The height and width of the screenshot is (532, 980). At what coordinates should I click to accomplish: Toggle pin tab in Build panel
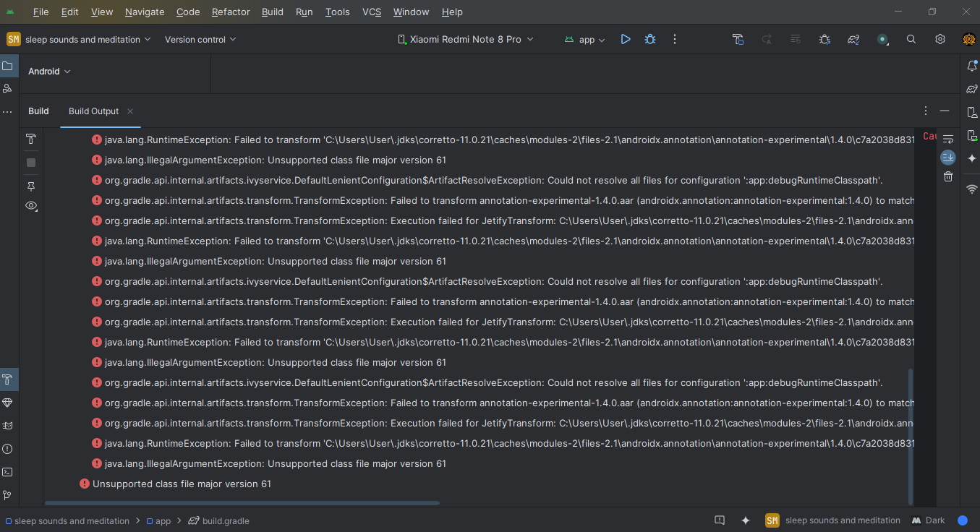click(x=31, y=186)
